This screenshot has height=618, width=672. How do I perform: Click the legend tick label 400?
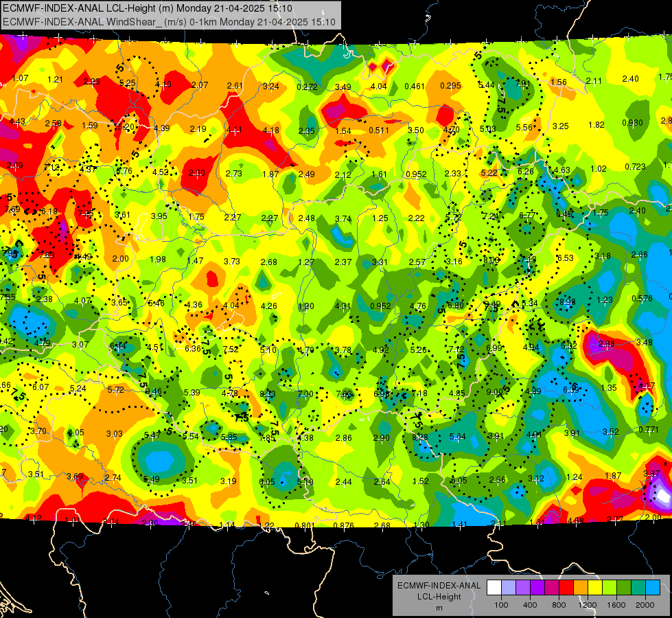tap(530, 605)
